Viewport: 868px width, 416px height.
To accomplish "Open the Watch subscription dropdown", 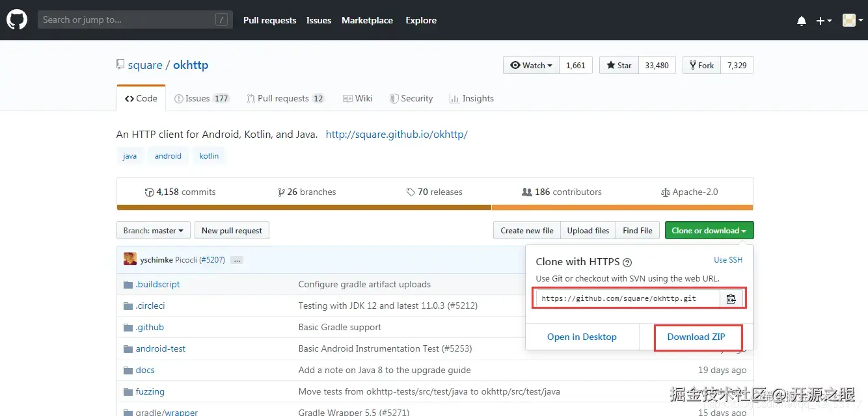I will point(531,65).
